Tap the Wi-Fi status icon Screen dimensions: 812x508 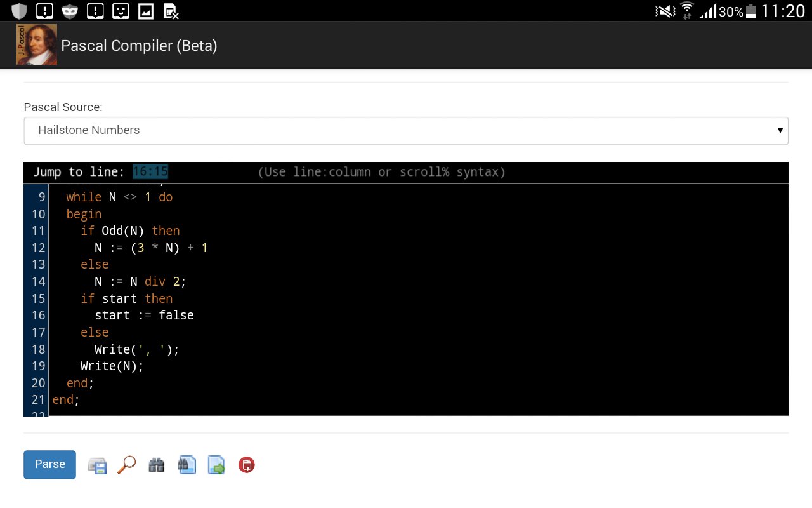tap(686, 11)
